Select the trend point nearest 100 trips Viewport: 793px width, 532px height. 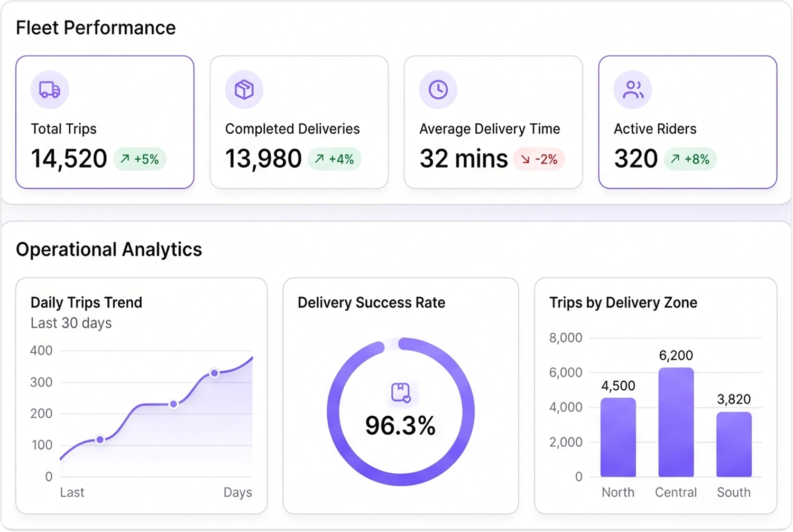[x=100, y=439]
